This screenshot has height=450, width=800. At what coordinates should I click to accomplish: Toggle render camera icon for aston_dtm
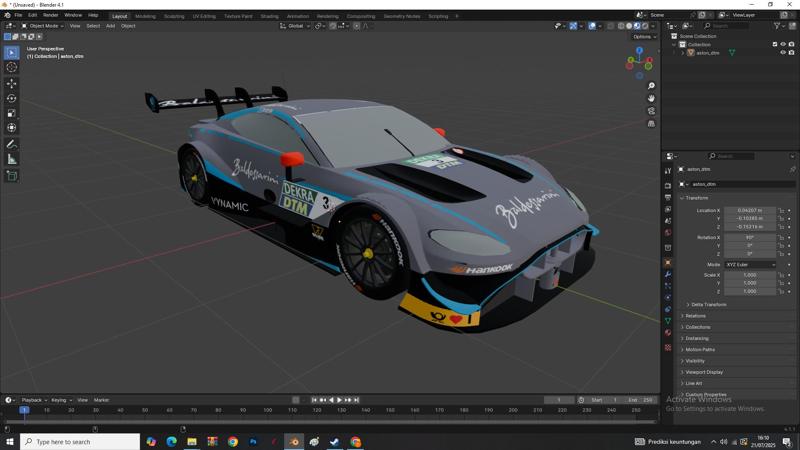(791, 53)
